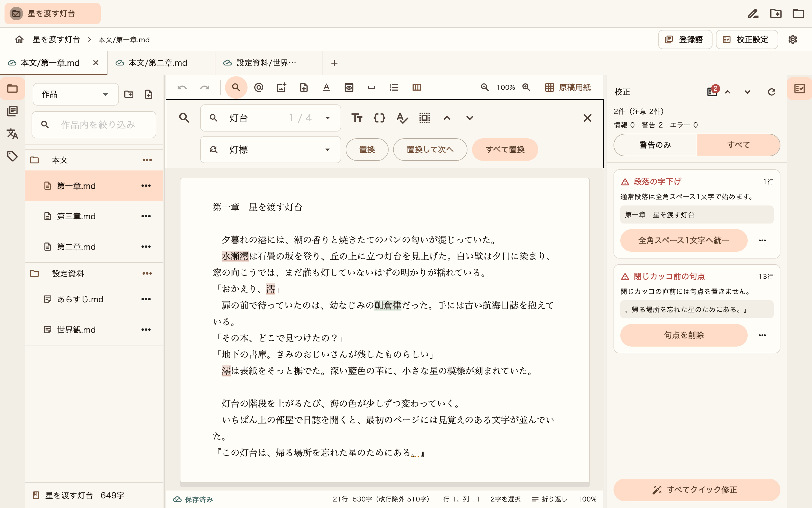The width and height of the screenshot is (812, 508).
Task: Toggle search in selection option
Action: 424,118
